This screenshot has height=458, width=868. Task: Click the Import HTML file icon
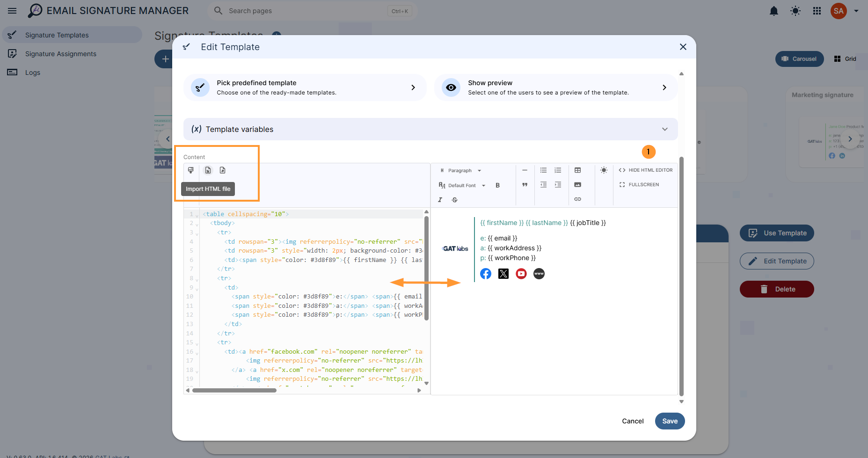(x=208, y=170)
